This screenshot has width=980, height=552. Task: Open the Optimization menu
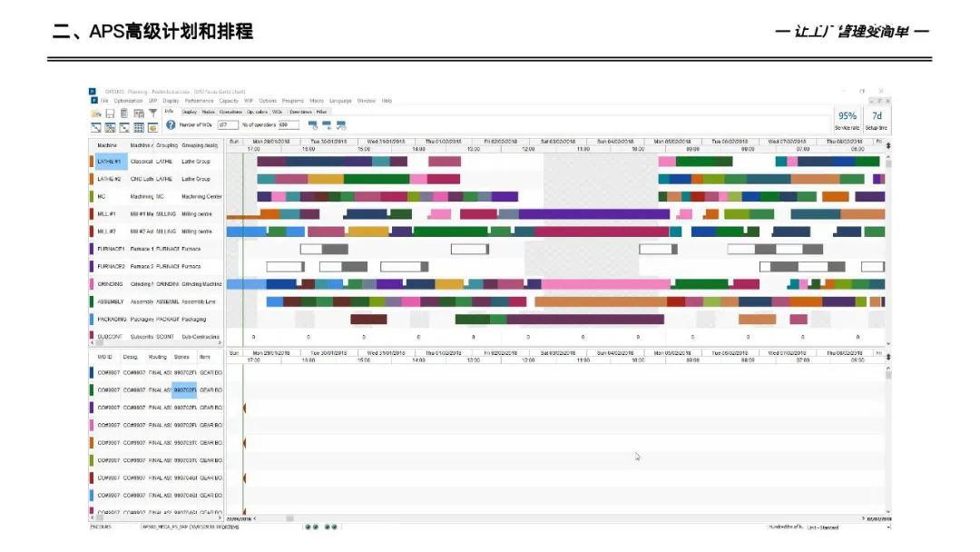pyautogui.click(x=129, y=100)
